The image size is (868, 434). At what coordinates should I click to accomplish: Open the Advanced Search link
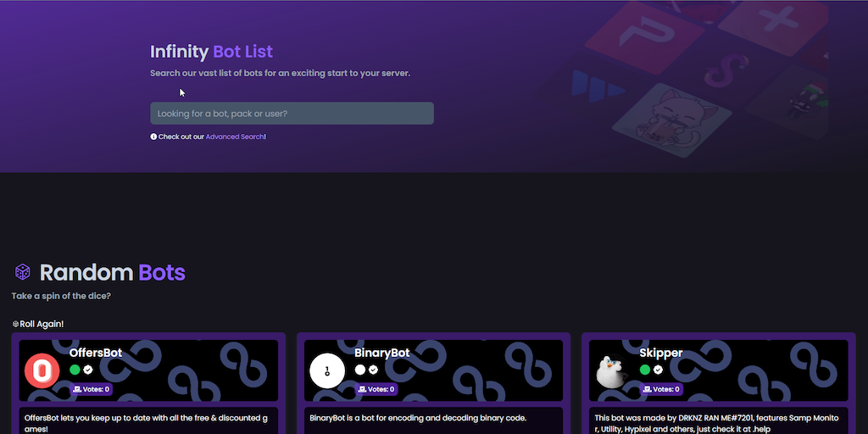[235, 136]
